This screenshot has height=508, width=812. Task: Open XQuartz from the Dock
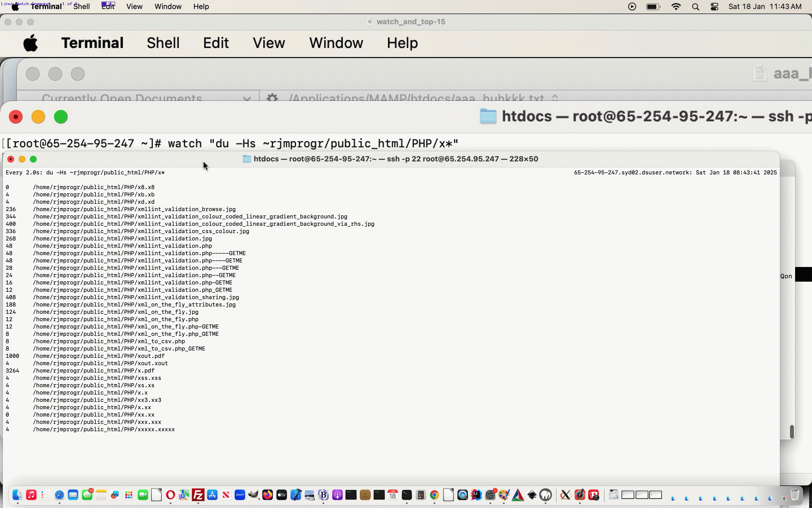[565, 495]
